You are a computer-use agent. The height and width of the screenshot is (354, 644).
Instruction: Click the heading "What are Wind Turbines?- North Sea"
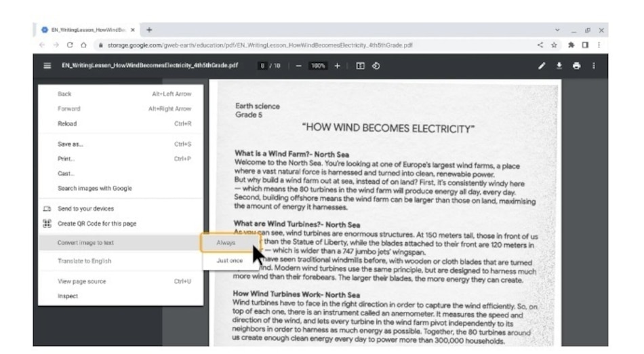click(x=296, y=224)
